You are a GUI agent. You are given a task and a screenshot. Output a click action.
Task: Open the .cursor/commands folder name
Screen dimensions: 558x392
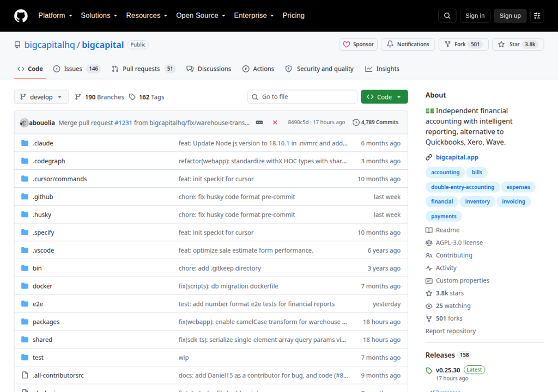coord(59,179)
